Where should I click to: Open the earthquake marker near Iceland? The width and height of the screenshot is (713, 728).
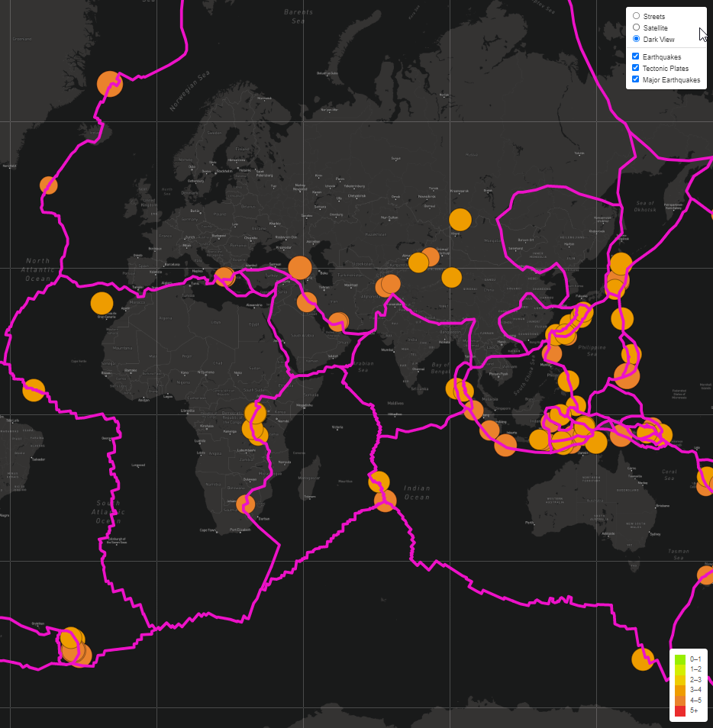pos(110,84)
